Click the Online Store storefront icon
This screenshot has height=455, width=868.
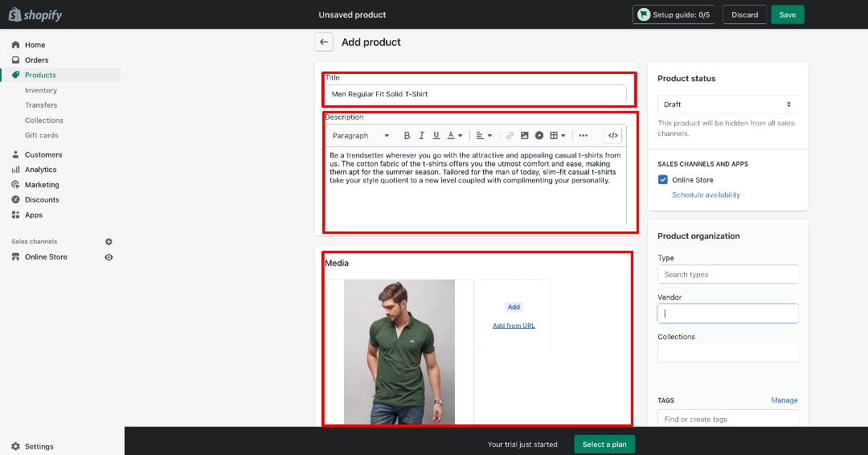(15, 256)
